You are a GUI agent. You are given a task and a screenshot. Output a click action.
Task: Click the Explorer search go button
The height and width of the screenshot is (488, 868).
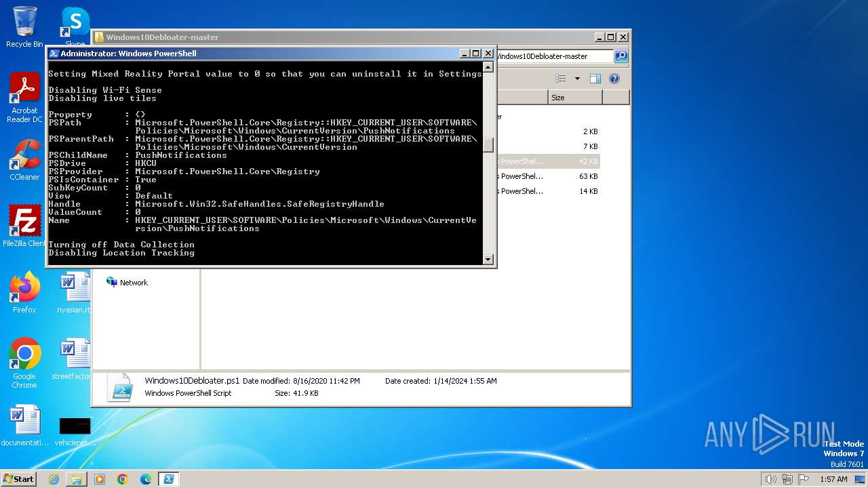pos(621,56)
